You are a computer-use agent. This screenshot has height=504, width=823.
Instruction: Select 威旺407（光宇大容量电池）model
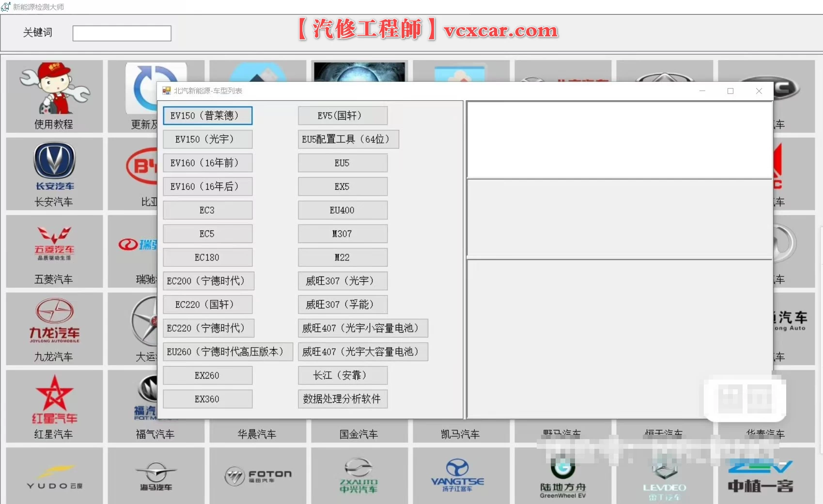[363, 352]
